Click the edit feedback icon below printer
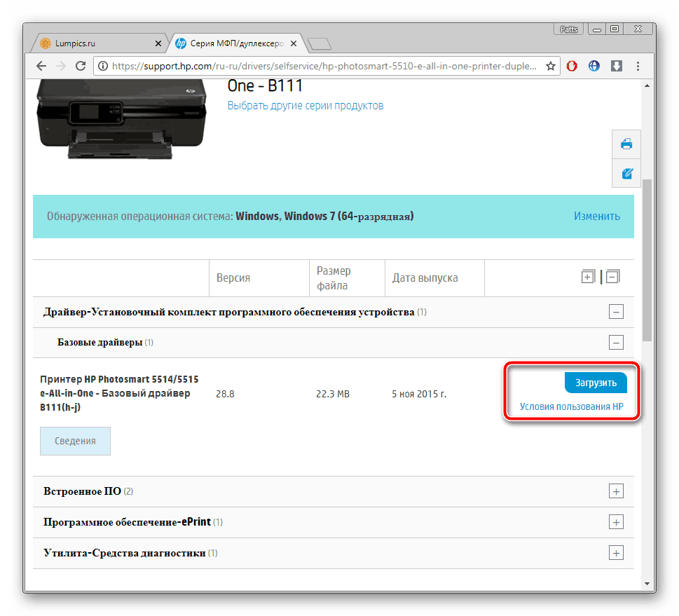Image resolution: width=679 pixels, height=616 pixels. (x=626, y=172)
